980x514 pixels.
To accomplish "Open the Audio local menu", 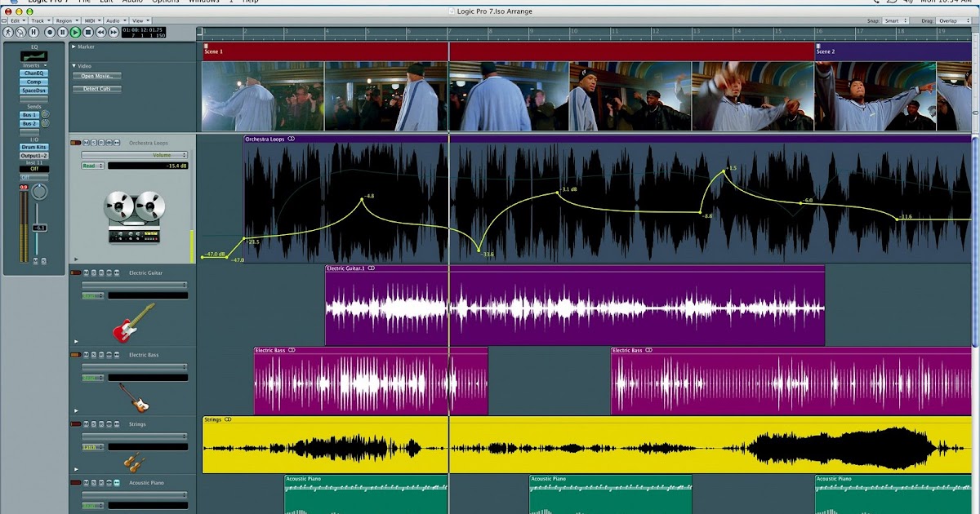I will [x=116, y=20].
